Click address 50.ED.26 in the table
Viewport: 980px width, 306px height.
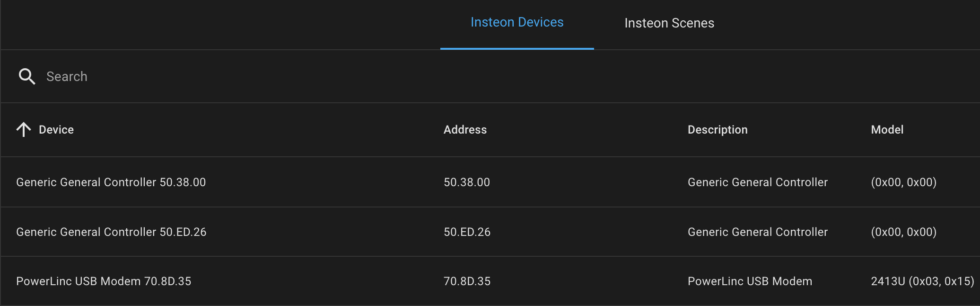[467, 232]
